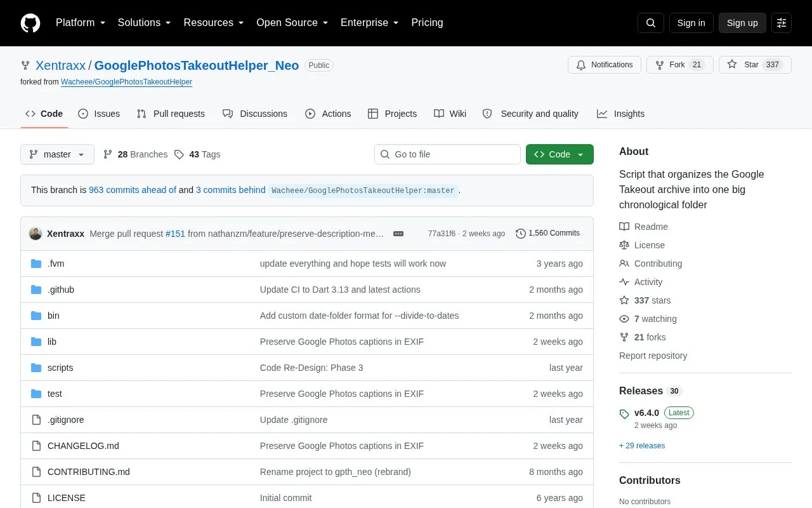
Task: Open the green Code dropdown
Action: (560, 154)
